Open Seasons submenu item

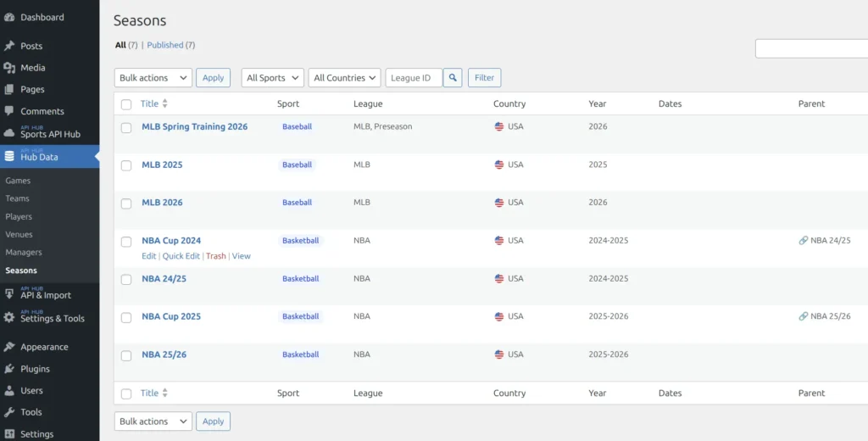click(x=21, y=271)
